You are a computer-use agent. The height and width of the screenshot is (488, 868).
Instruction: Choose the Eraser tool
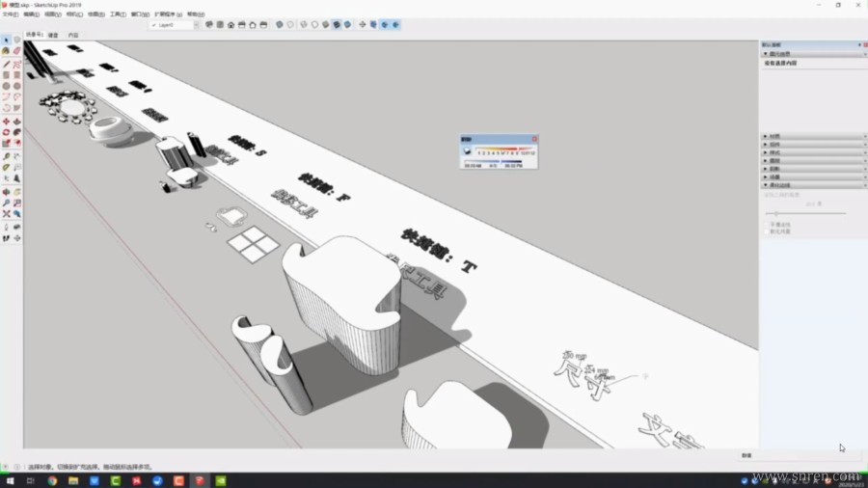tap(17, 51)
